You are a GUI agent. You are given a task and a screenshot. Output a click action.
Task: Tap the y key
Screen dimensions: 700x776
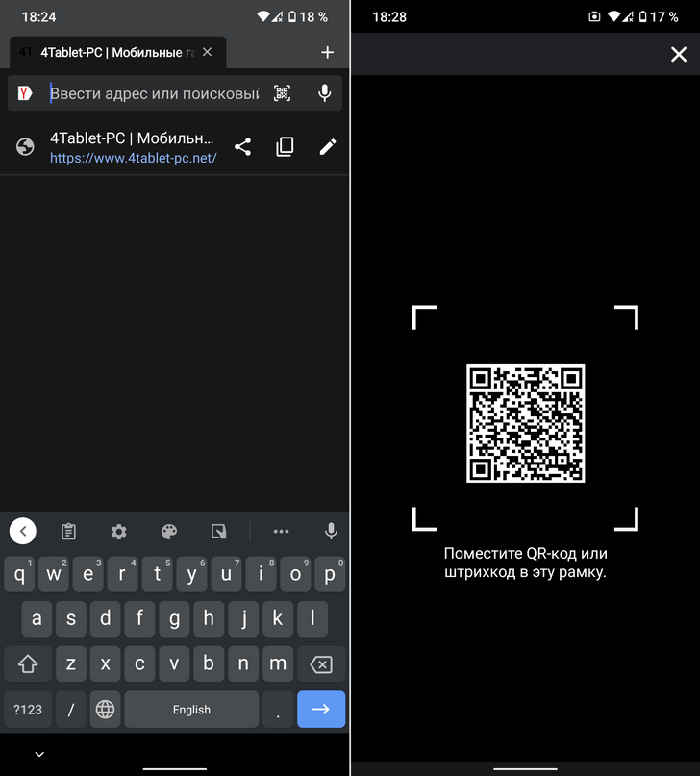(x=192, y=574)
